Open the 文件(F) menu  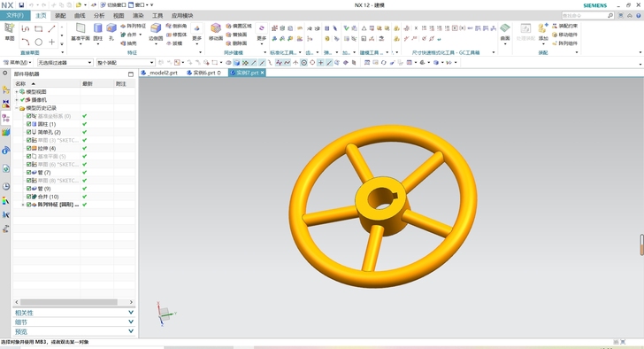point(15,16)
